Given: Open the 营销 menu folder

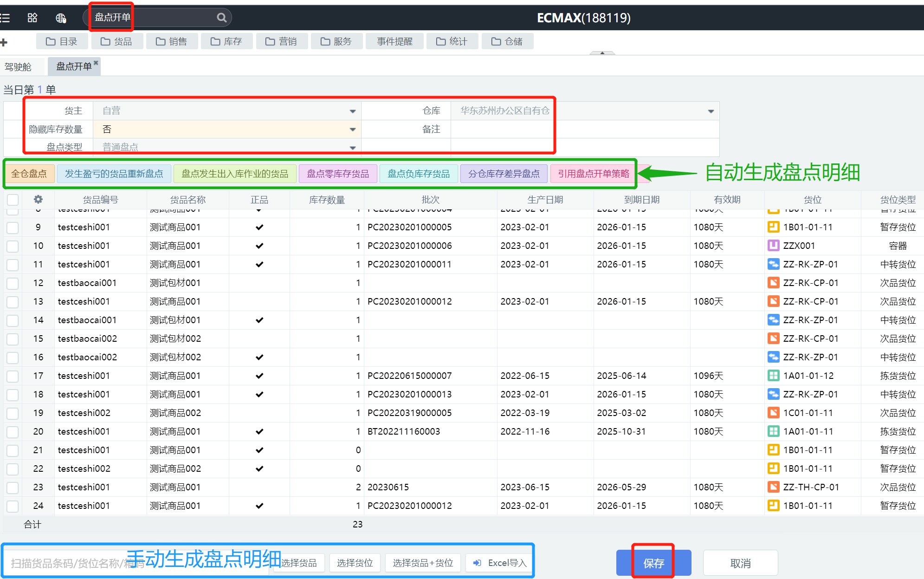Looking at the screenshot, I should [281, 41].
